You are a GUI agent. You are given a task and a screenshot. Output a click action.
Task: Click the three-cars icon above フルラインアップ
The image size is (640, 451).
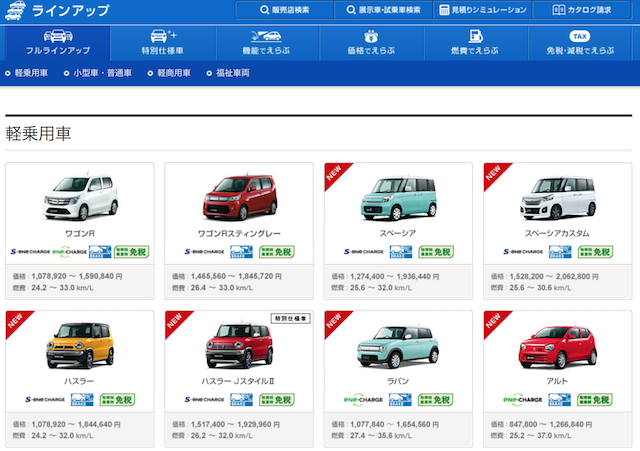tap(58, 36)
